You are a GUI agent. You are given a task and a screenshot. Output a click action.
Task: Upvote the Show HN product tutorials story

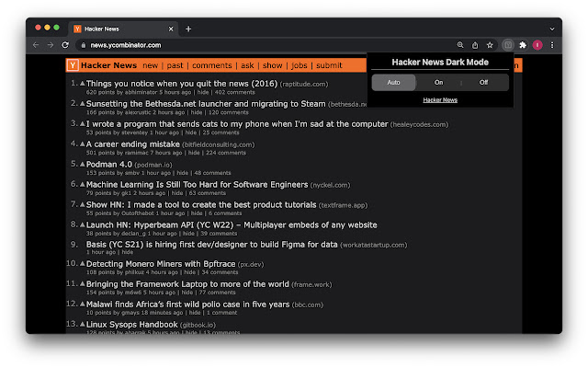click(82, 204)
